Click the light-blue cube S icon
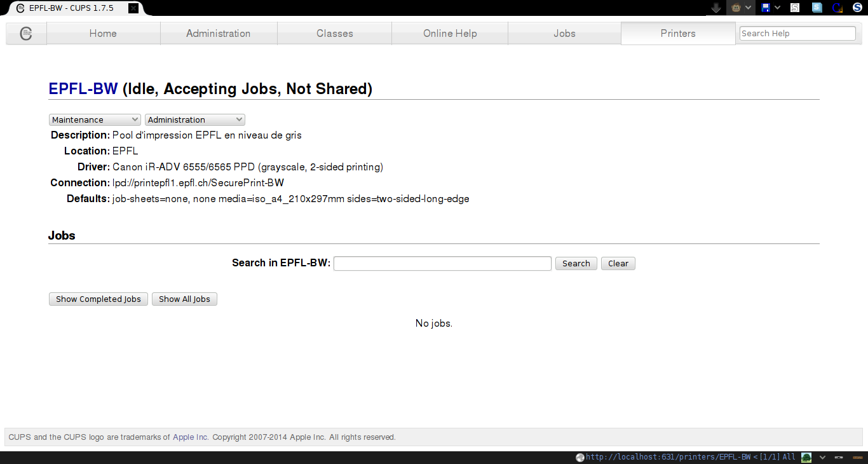The height and width of the screenshot is (464, 868). click(817, 8)
